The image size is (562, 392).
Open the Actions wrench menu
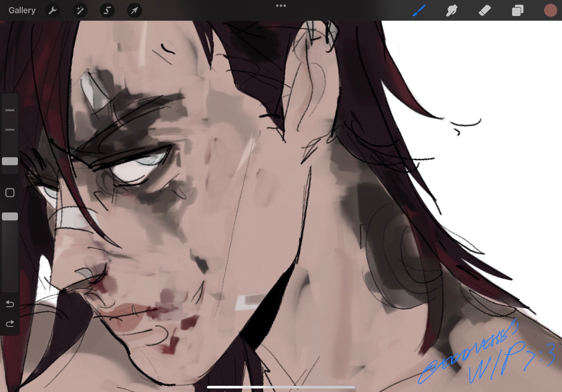53,11
